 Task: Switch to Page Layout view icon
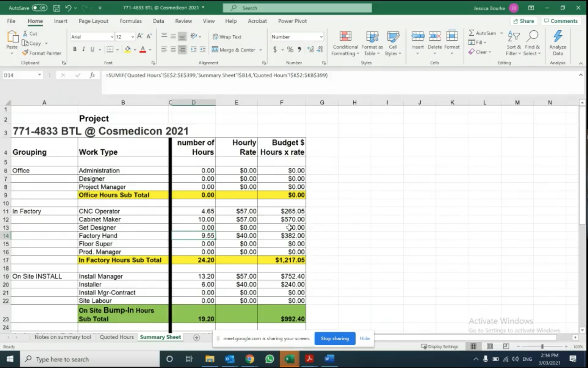(x=490, y=346)
